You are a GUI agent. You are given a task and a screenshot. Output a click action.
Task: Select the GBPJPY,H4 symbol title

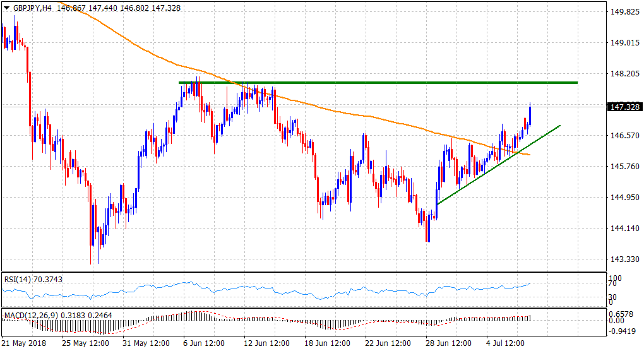click(x=32, y=8)
